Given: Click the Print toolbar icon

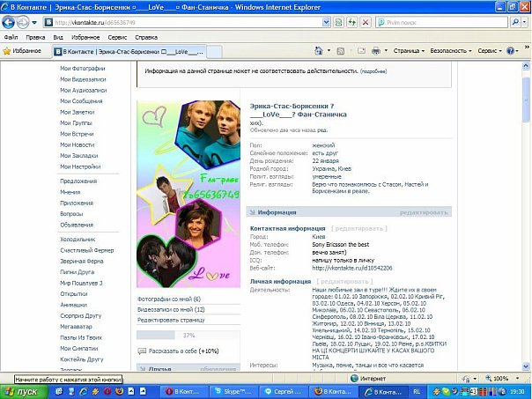Looking at the screenshot, I should (x=376, y=51).
